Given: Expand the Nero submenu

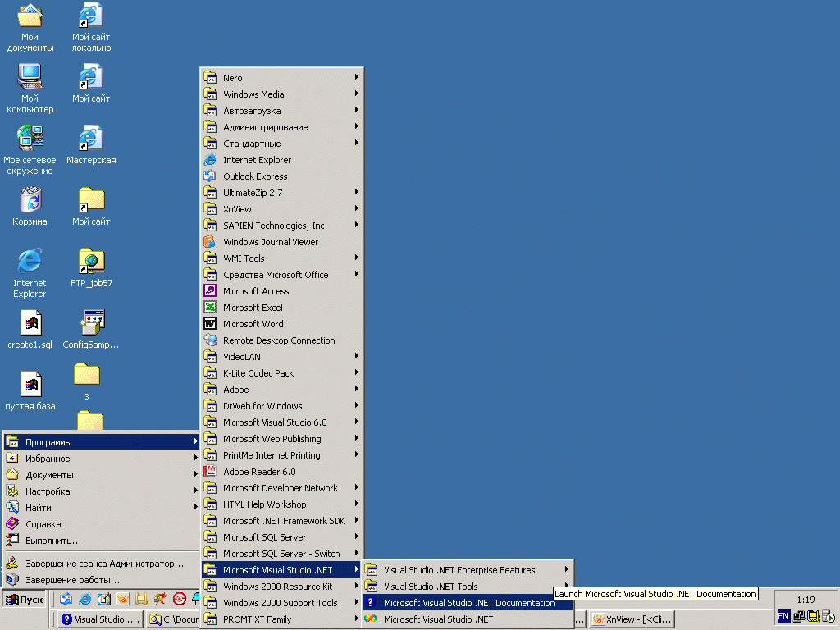Looking at the screenshot, I should point(282,78).
